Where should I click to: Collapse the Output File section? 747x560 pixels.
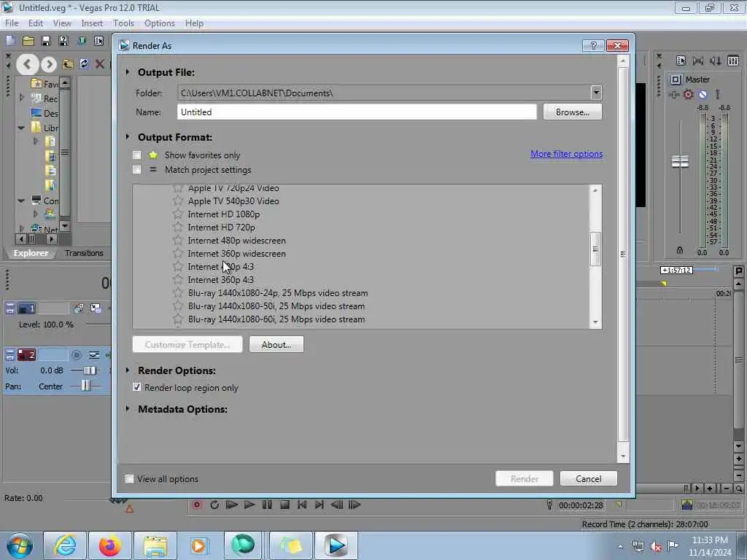[x=128, y=72]
